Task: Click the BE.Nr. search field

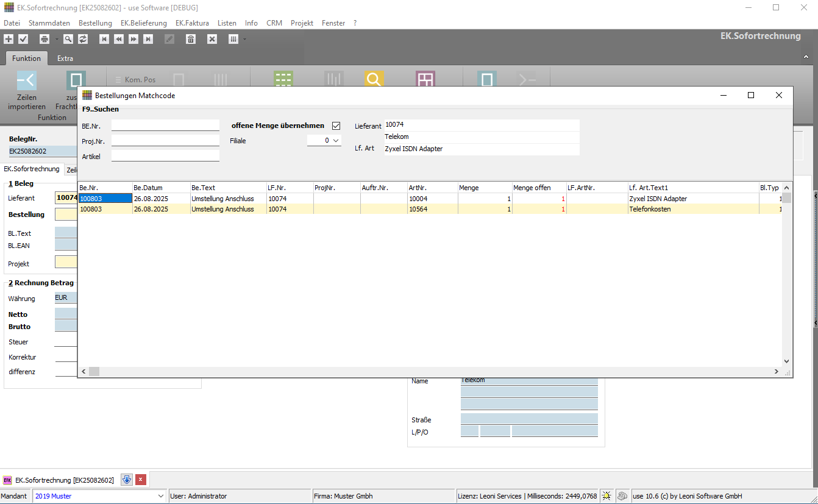Action: (x=165, y=125)
